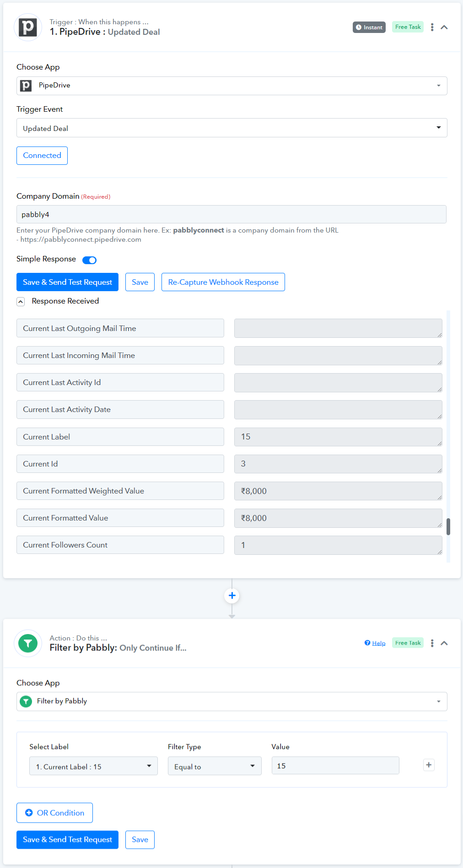Click the Free Task badge on trigger step

(408, 27)
